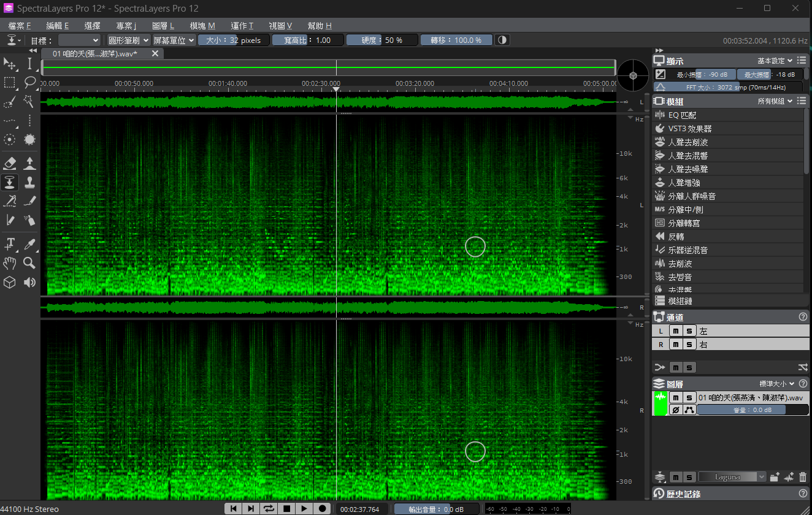812x515 pixels.
Task: Select the 分離轉寫 module
Action: pyautogui.click(x=729, y=223)
